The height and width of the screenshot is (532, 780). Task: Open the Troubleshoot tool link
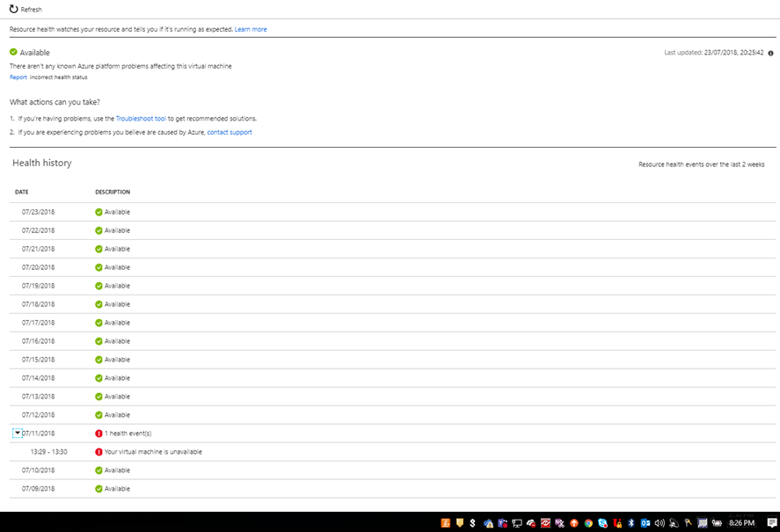tap(141, 119)
